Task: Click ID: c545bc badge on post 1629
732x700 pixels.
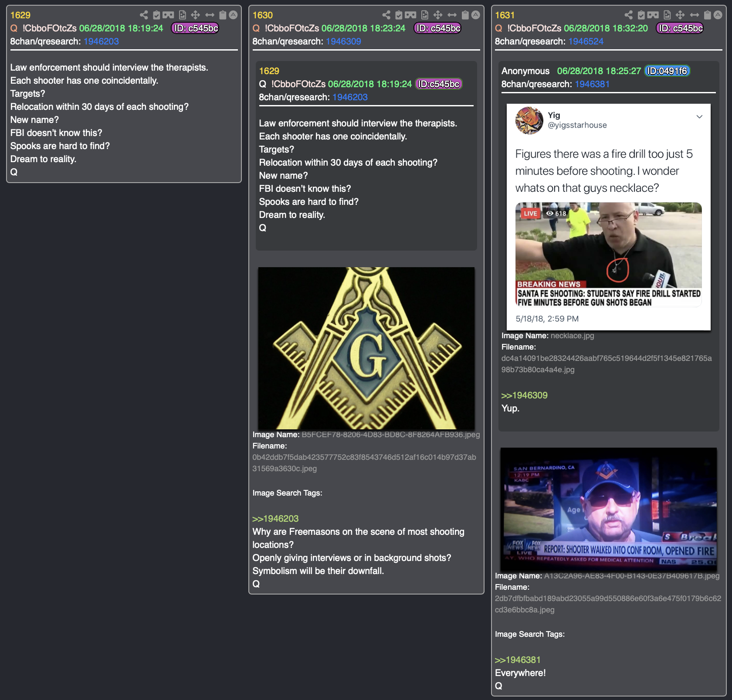Action: [195, 28]
